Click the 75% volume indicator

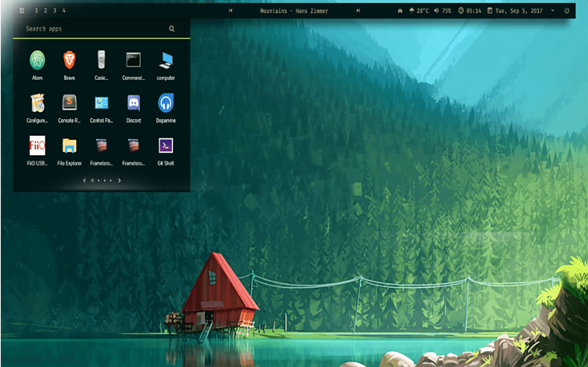pyautogui.click(x=441, y=10)
